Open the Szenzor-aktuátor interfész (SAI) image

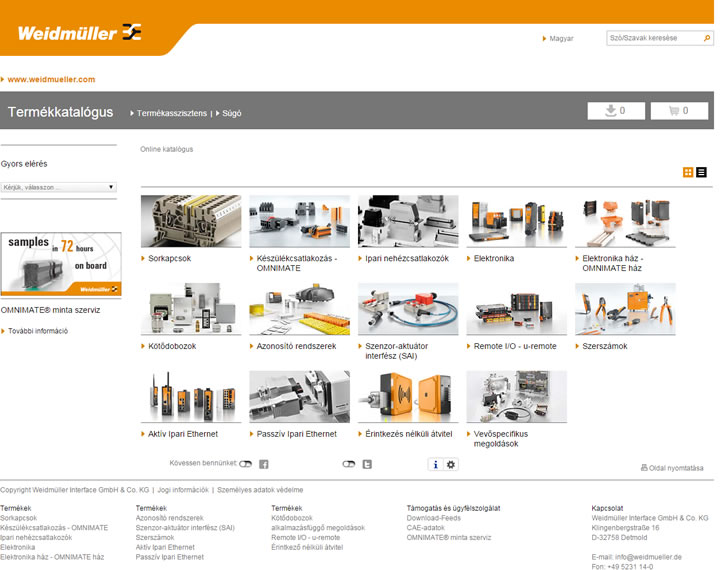(408, 309)
